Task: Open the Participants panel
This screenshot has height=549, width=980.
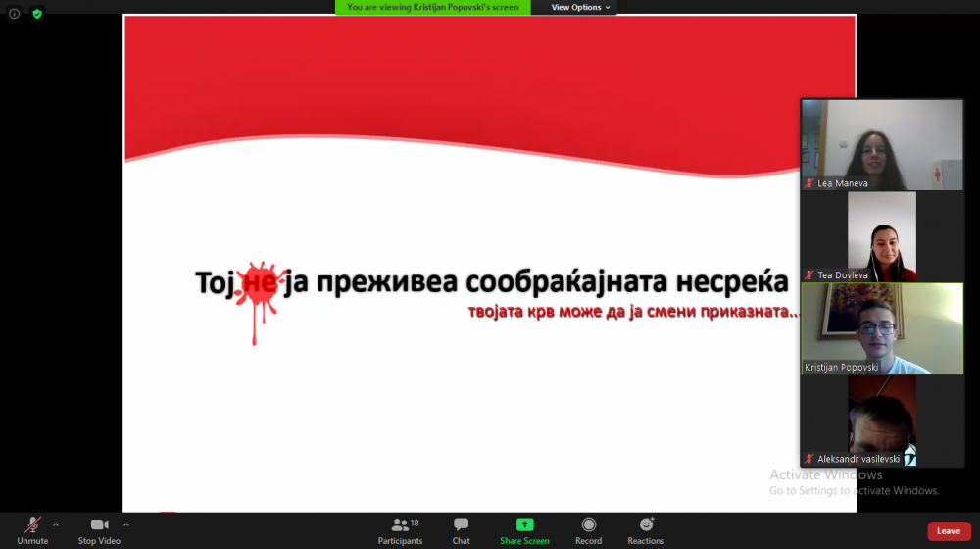Action: point(400,530)
